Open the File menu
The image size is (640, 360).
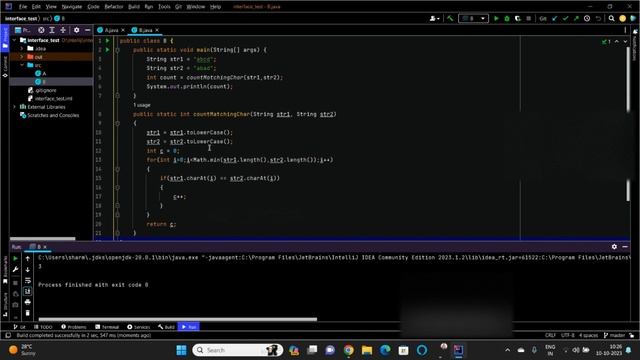pyautogui.click(x=23, y=7)
